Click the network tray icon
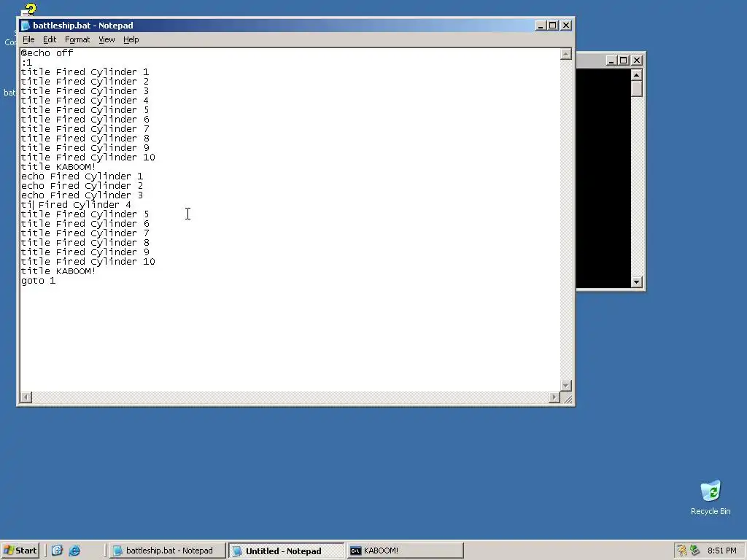Image resolution: width=747 pixels, height=560 pixels. 695,551
